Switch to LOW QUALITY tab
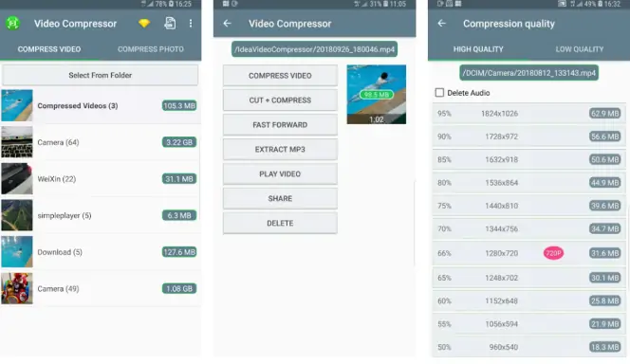The image size is (630, 364). click(580, 49)
